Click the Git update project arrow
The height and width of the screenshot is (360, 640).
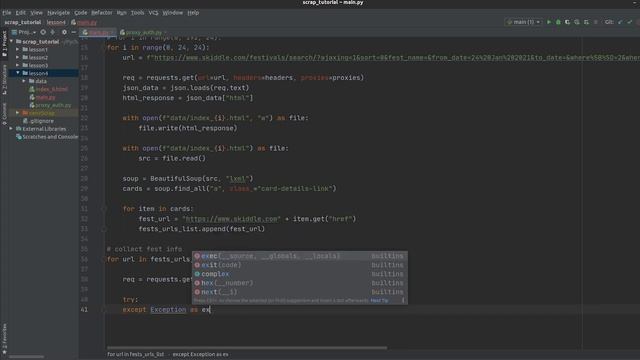(x=620, y=22)
